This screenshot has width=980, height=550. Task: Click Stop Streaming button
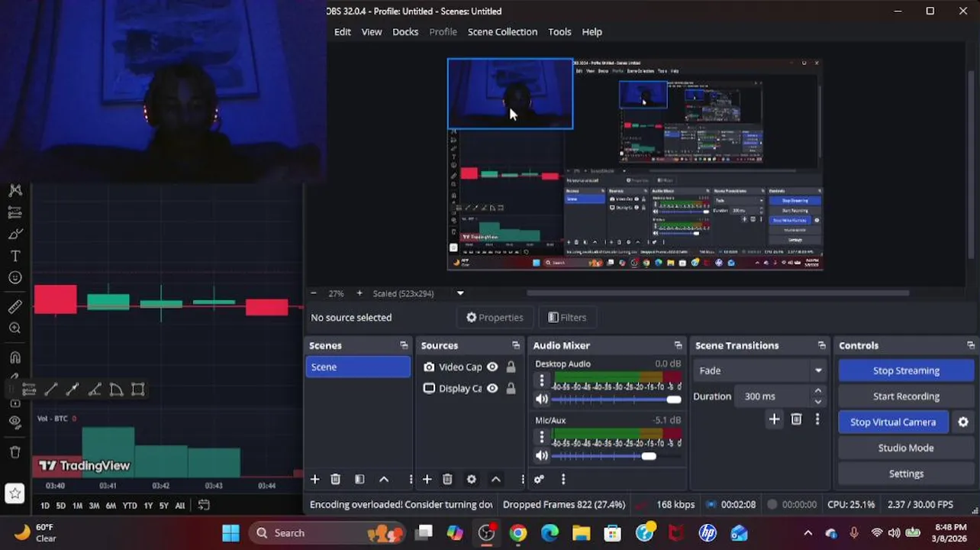pyautogui.click(x=906, y=370)
